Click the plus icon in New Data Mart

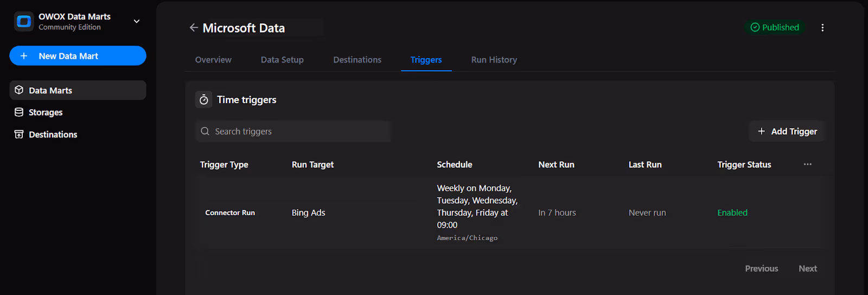click(x=24, y=56)
